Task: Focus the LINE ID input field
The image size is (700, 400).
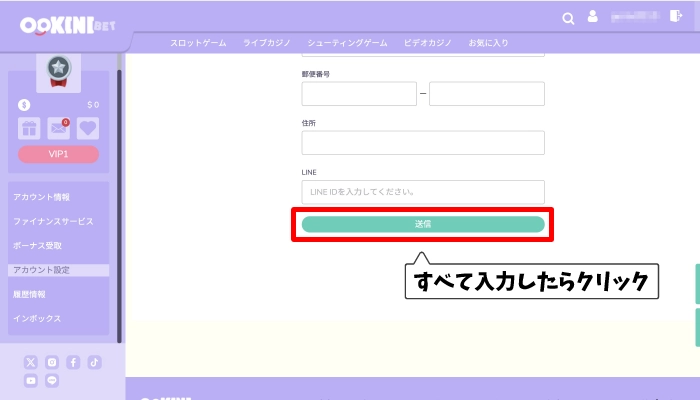Action: (423, 192)
